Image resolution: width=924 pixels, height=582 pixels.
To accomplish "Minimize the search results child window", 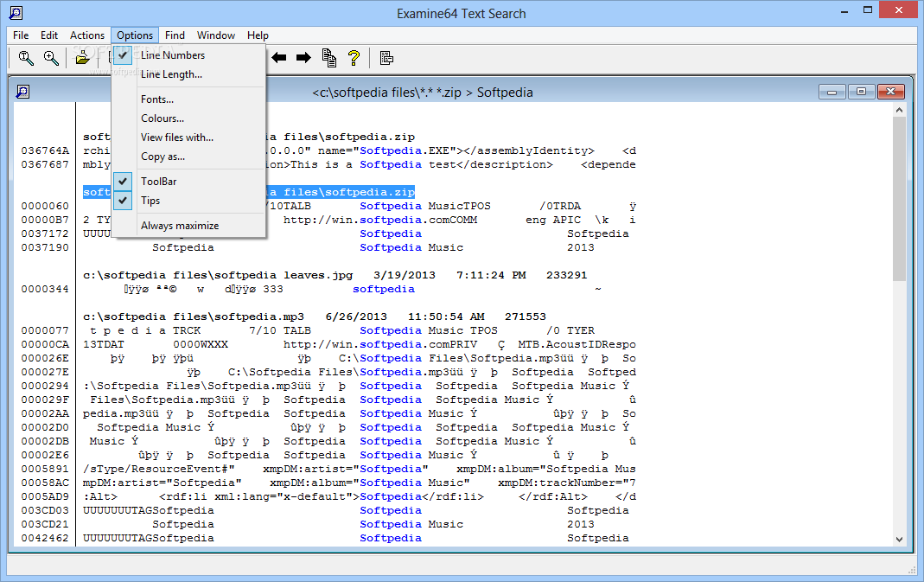I will pyautogui.click(x=832, y=92).
